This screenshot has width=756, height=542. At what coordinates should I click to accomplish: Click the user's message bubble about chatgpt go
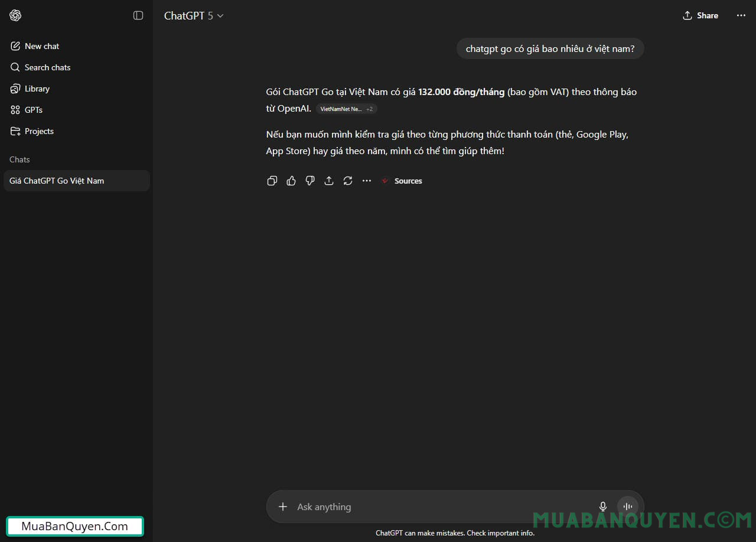[550, 48]
